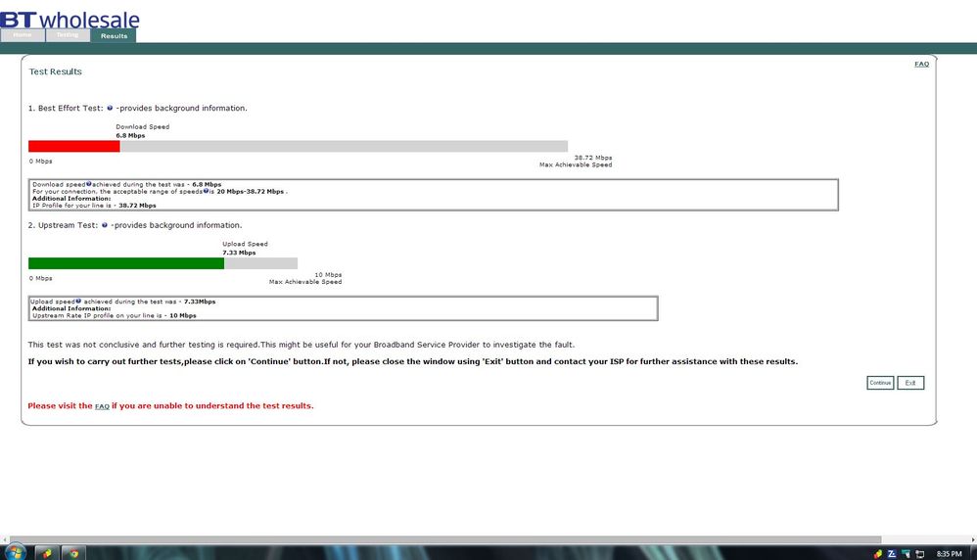Click the horizontal scrollbar at the bottom
977x560 pixels.
coord(445,539)
